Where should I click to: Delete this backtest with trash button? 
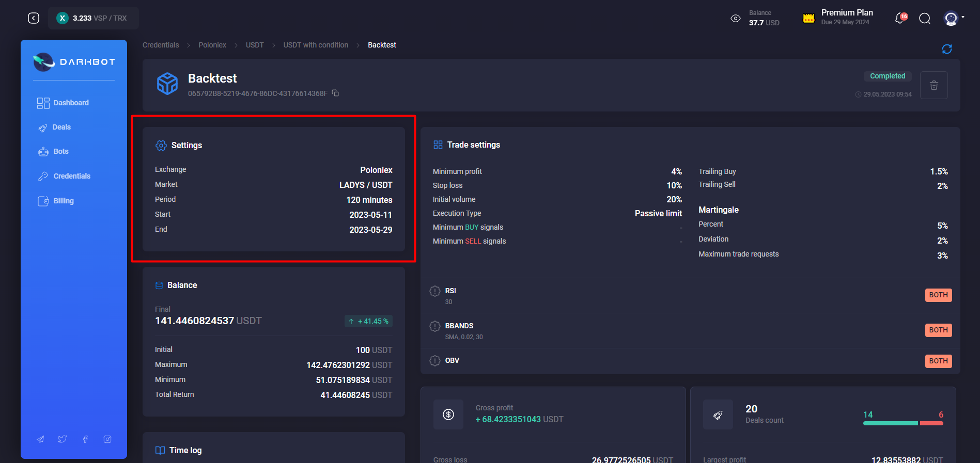[934, 85]
